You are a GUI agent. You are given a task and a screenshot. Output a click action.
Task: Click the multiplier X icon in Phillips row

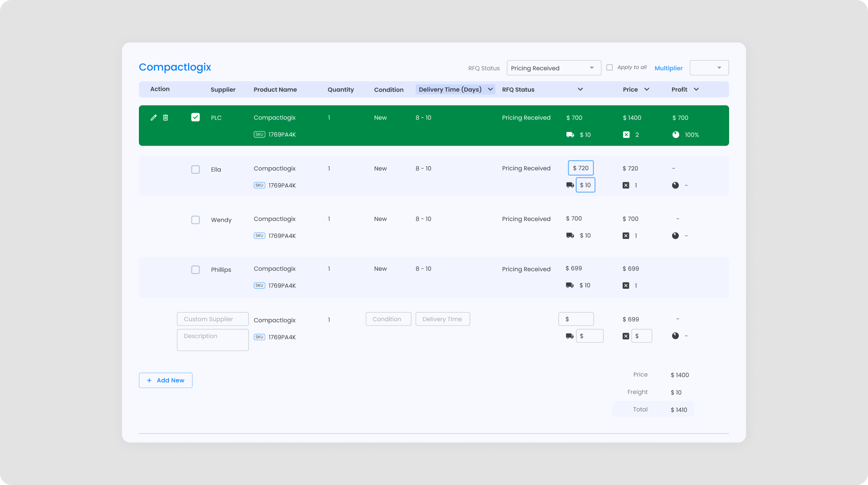tap(626, 286)
